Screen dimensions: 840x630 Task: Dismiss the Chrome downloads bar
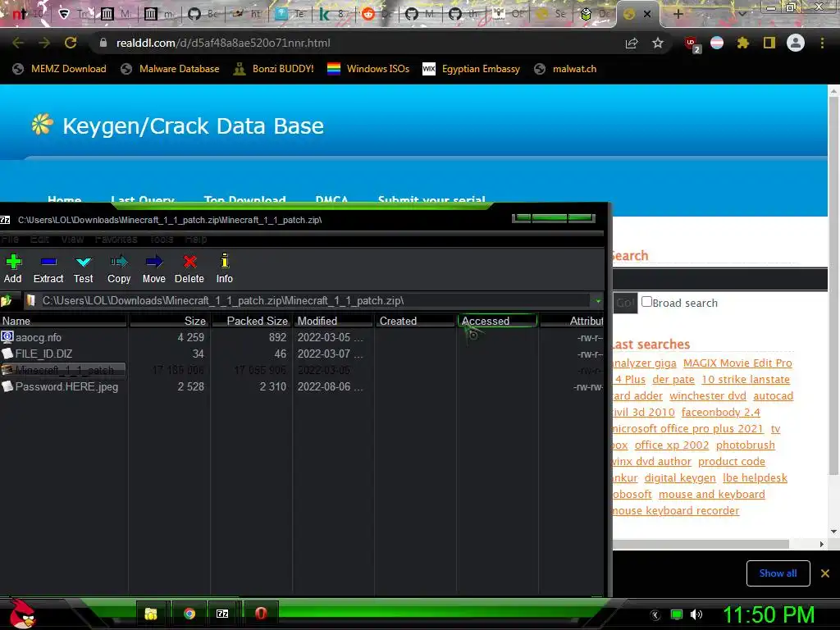tap(825, 573)
